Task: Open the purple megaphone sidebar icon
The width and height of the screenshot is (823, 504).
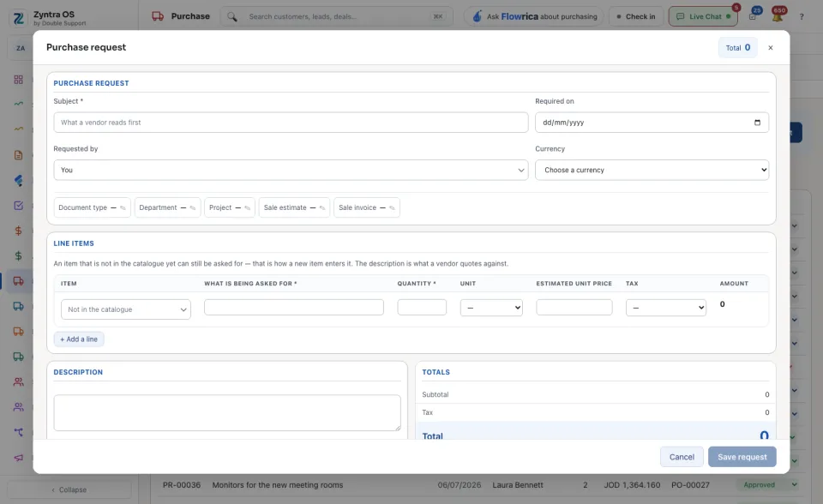Action: pyautogui.click(x=18, y=457)
